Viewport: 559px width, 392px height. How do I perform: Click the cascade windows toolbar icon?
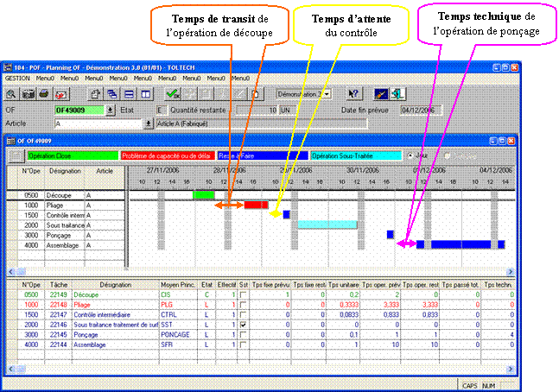click(112, 94)
